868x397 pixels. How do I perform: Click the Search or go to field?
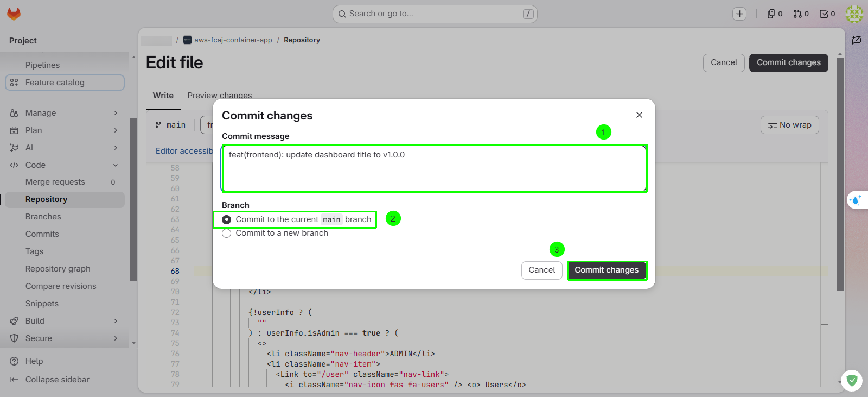[435, 14]
